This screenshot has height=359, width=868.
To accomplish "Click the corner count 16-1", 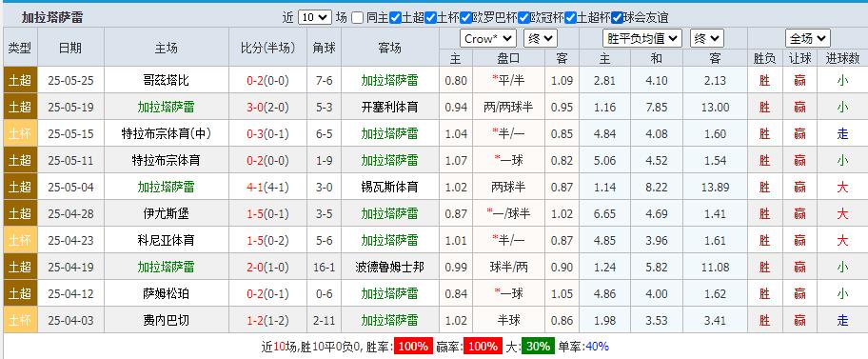I will tap(325, 267).
